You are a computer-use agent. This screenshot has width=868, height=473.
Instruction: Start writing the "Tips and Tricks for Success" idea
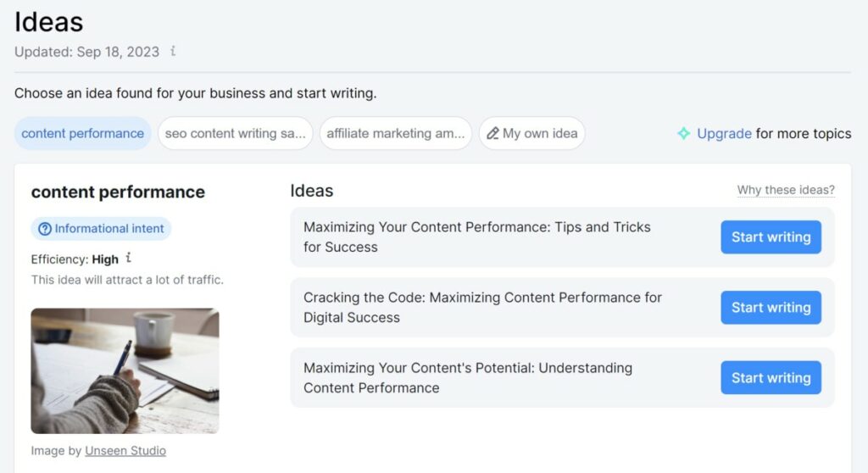point(771,237)
